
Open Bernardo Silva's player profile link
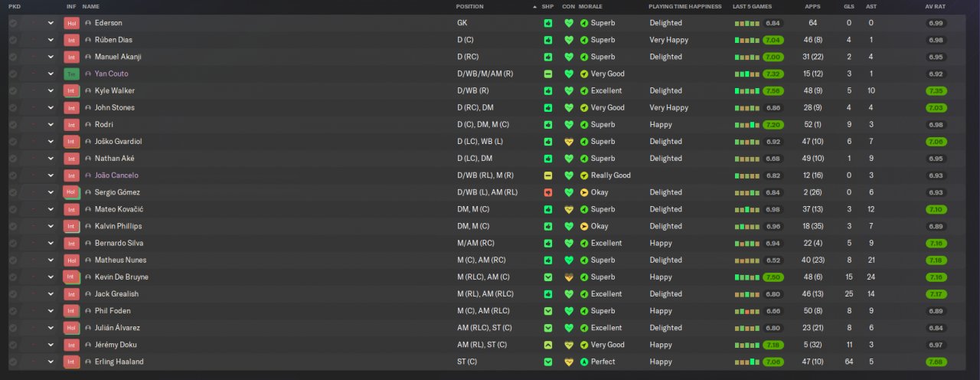tap(119, 243)
